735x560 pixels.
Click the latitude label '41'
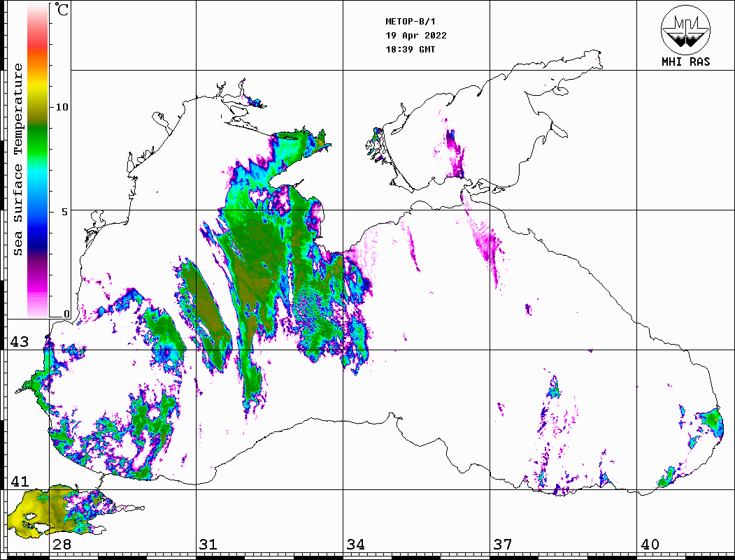(x=20, y=481)
